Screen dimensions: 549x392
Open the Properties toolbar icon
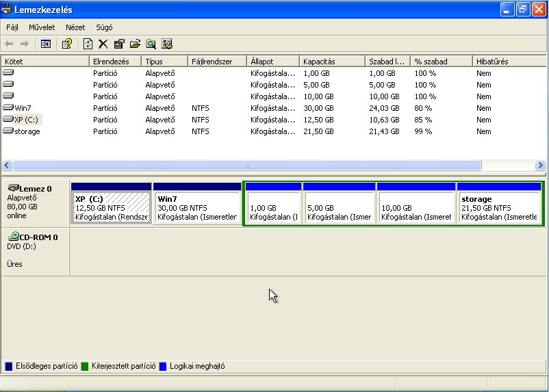click(x=119, y=44)
